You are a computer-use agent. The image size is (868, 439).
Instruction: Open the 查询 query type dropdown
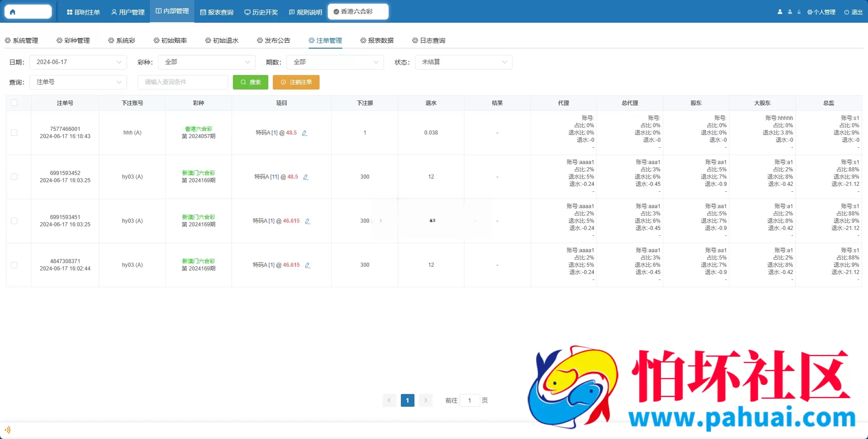coord(78,82)
